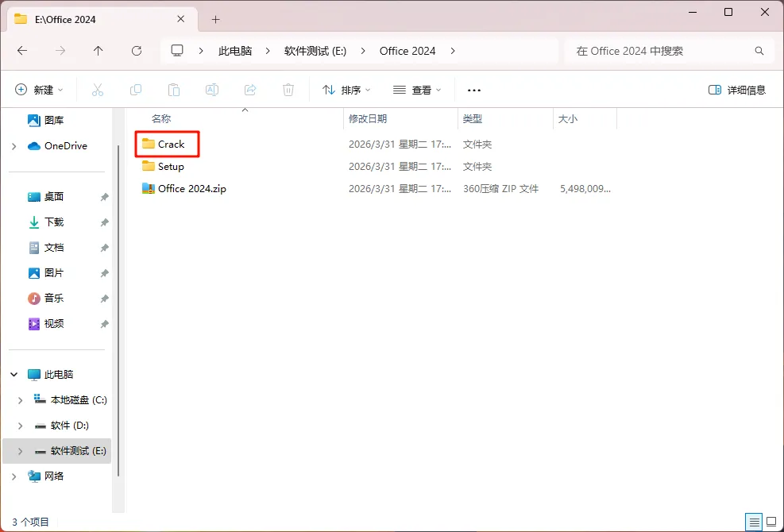Viewport: 784px width, 532px height.
Task: Open 音乐 in the sidebar
Action: [x=45, y=299]
